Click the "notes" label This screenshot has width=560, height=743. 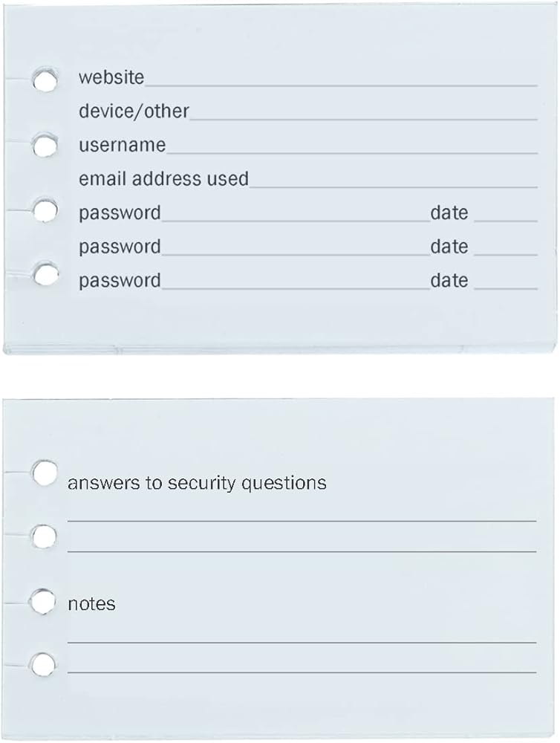(91, 604)
